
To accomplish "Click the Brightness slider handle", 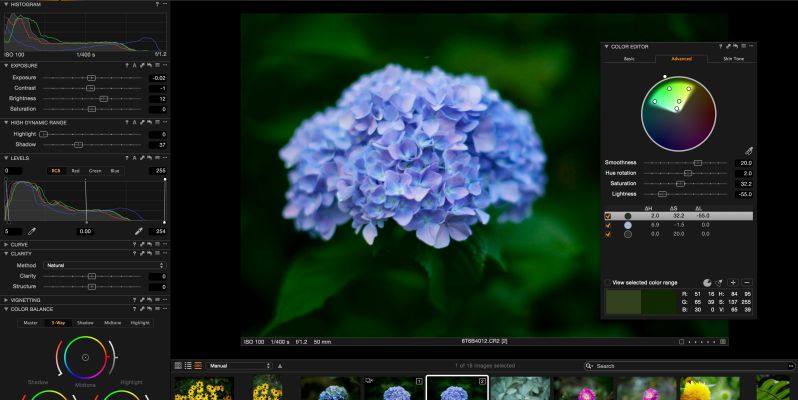I will 103,99.
